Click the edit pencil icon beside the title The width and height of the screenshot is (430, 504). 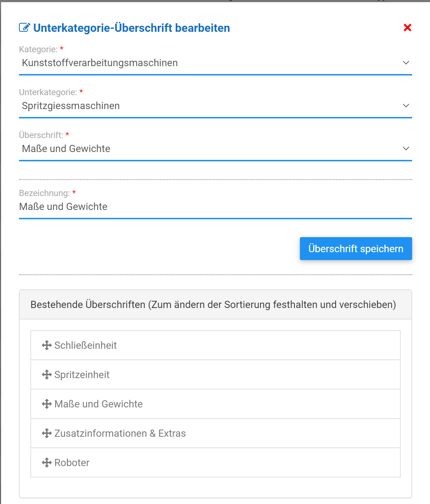point(24,28)
